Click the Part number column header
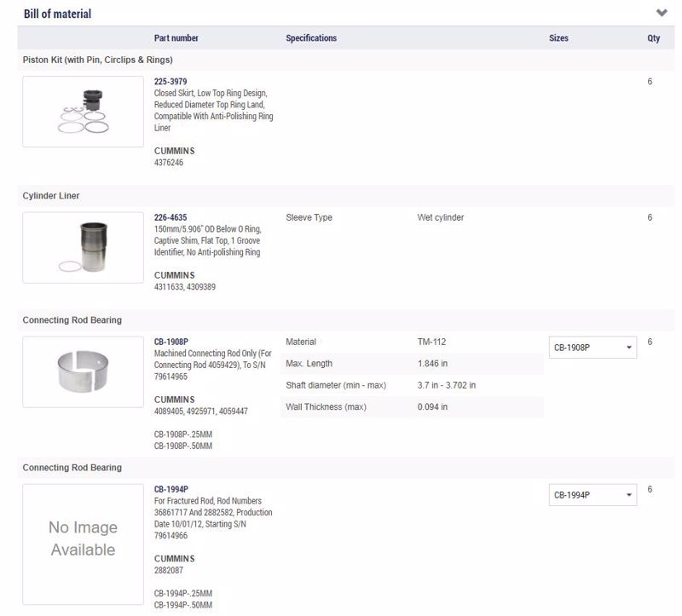Viewport: 682px width, 616px height. 176,37
